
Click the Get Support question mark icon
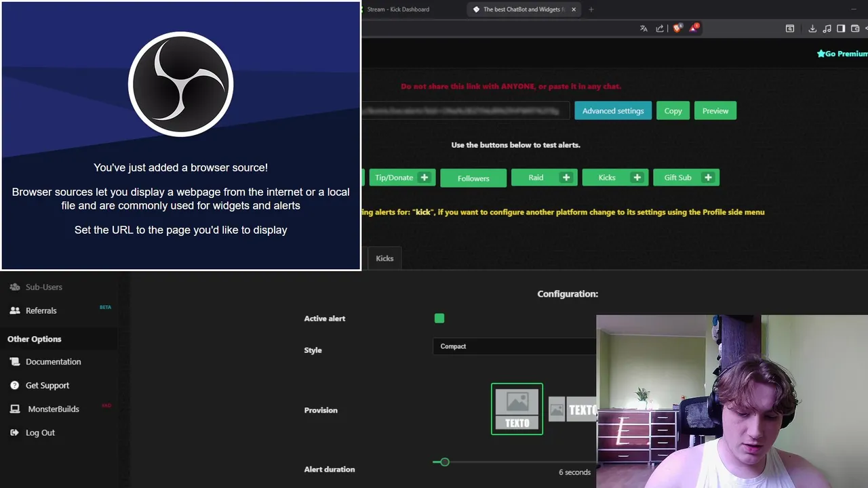click(15, 385)
